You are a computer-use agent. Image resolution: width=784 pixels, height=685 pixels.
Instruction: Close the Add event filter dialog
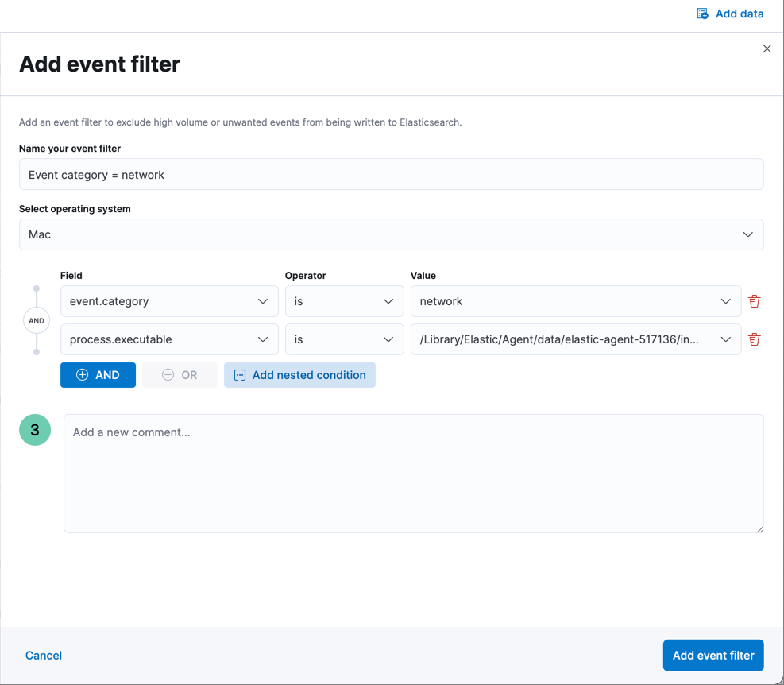click(767, 48)
